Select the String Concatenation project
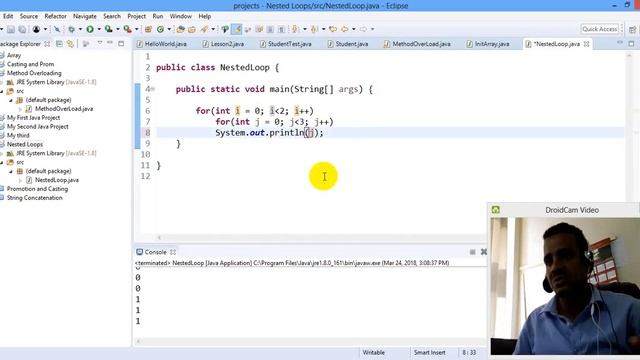The image size is (640, 360). [x=34, y=198]
